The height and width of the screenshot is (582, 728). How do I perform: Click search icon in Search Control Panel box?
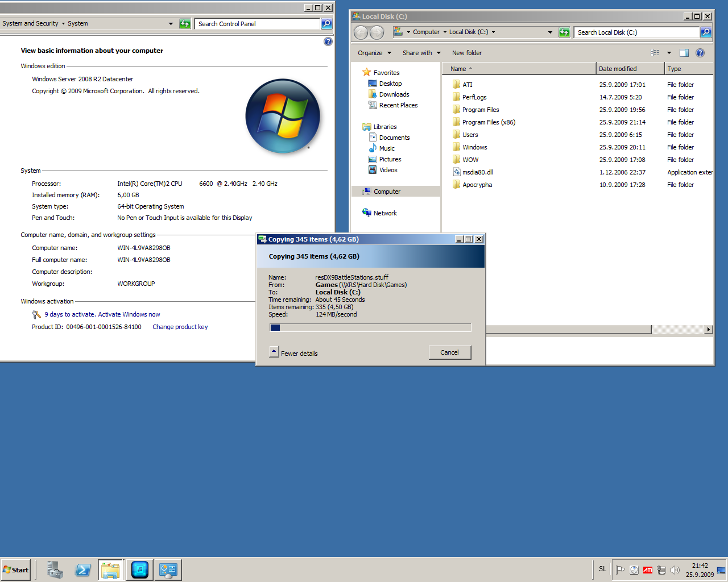[326, 24]
